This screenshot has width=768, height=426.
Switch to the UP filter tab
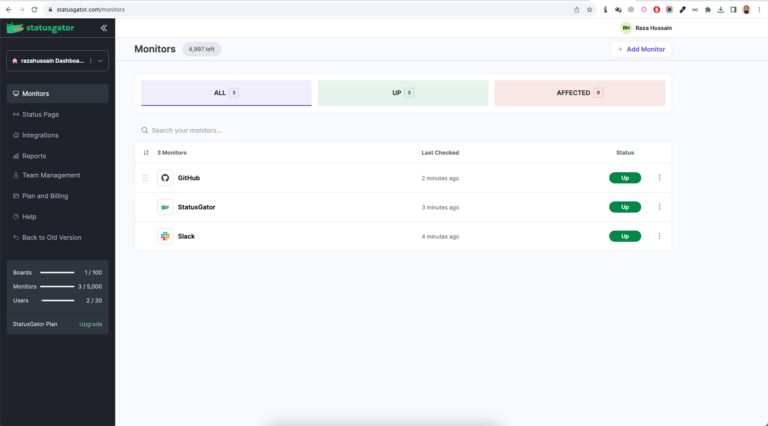(x=403, y=92)
